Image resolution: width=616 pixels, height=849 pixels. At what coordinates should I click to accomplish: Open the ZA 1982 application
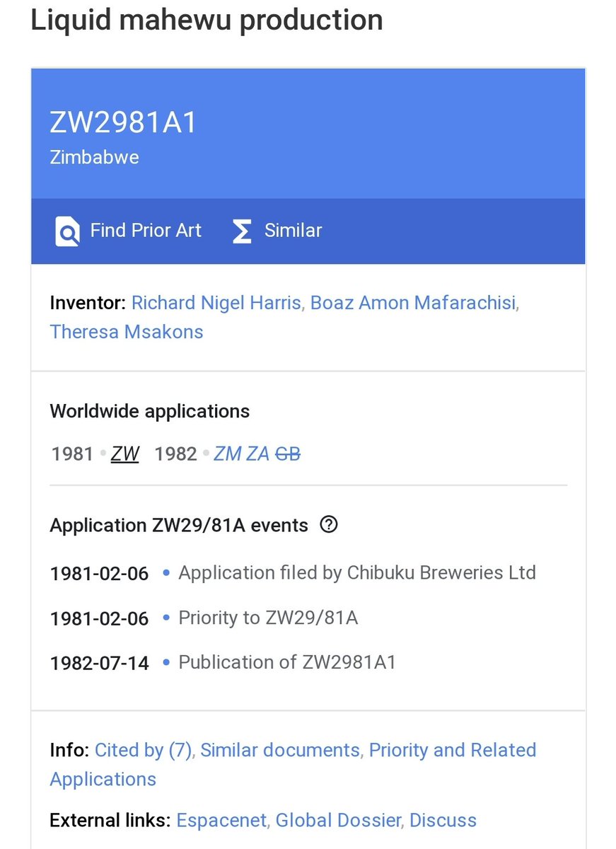(257, 454)
